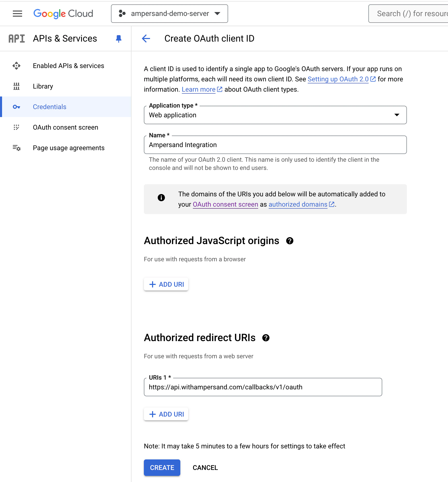Open the Setting up OAuth 2.0 link
This screenshot has height=482, width=448.
[338, 79]
